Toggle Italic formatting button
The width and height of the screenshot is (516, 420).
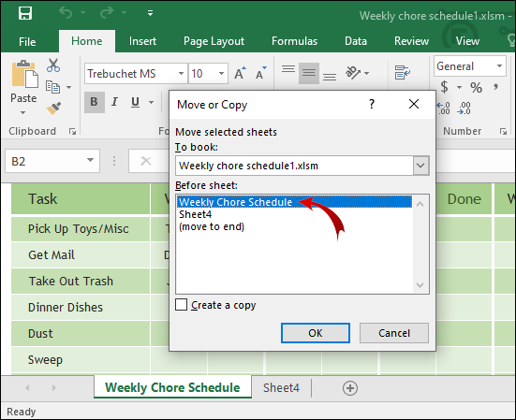pos(114,102)
